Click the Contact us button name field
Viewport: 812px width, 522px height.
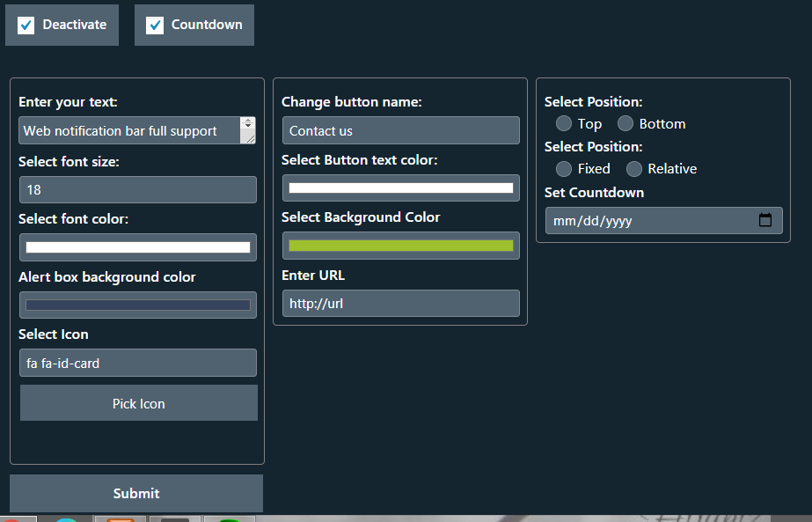click(x=401, y=130)
